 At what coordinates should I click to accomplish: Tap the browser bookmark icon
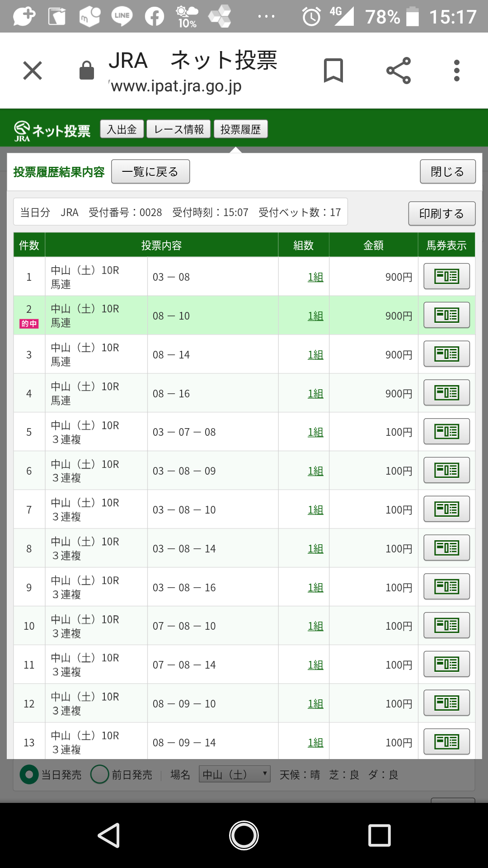[333, 71]
